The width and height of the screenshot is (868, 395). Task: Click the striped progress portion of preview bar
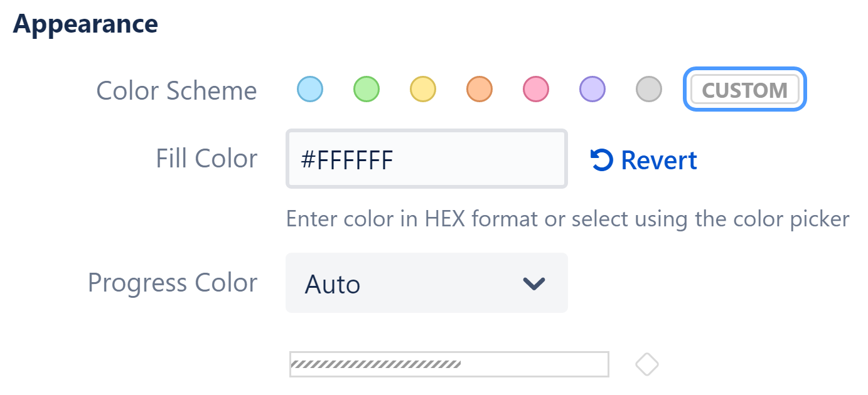(375, 364)
